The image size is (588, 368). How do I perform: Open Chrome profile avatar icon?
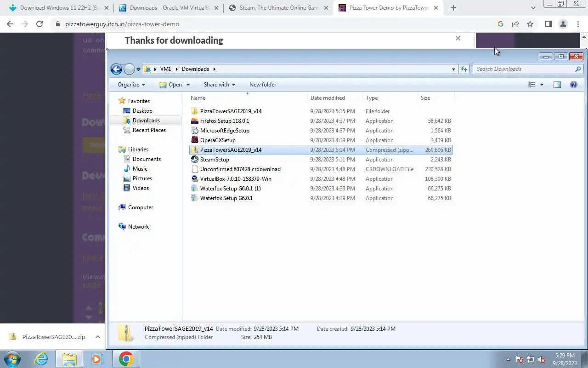(x=563, y=24)
